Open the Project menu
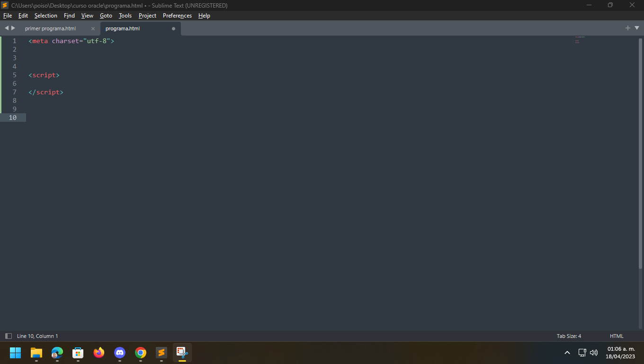The width and height of the screenshot is (644, 364). (147, 16)
